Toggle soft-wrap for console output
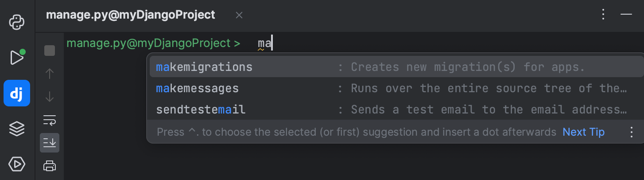644x180 pixels. click(x=50, y=120)
